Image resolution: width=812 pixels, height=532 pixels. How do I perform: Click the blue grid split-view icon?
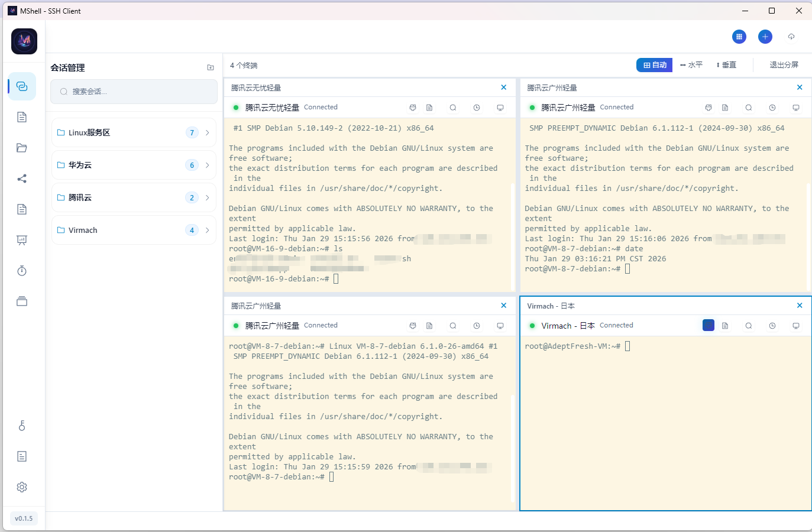(739, 37)
